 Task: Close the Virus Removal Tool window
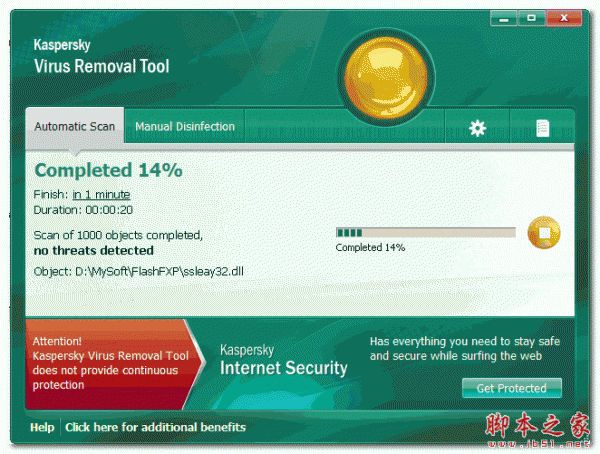tap(564, 18)
